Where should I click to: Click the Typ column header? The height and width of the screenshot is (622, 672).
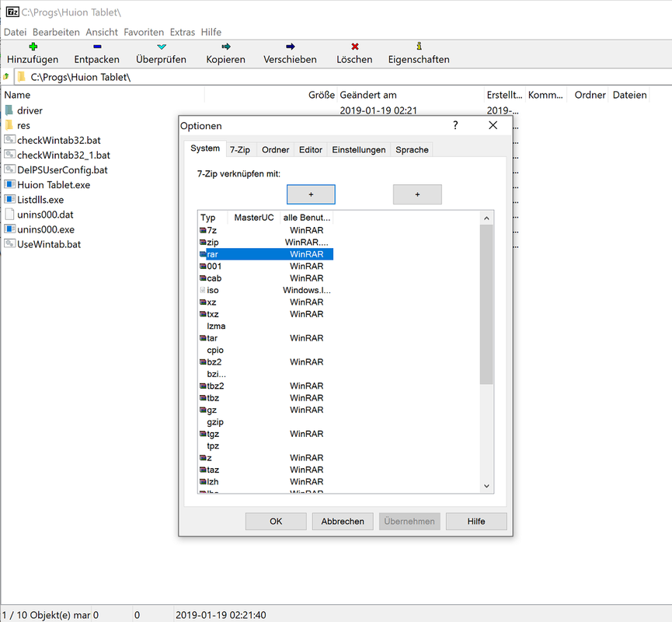tap(213, 218)
